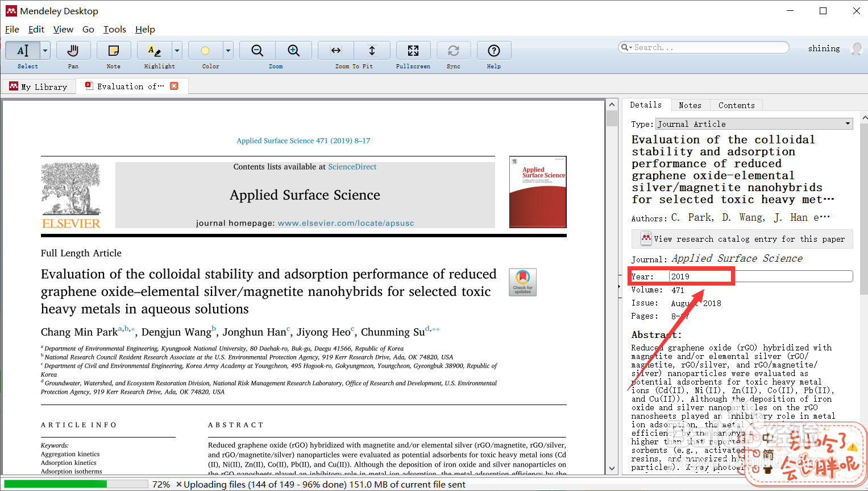Click author Chang Min Park
The width and height of the screenshot is (868, 491).
click(79, 332)
